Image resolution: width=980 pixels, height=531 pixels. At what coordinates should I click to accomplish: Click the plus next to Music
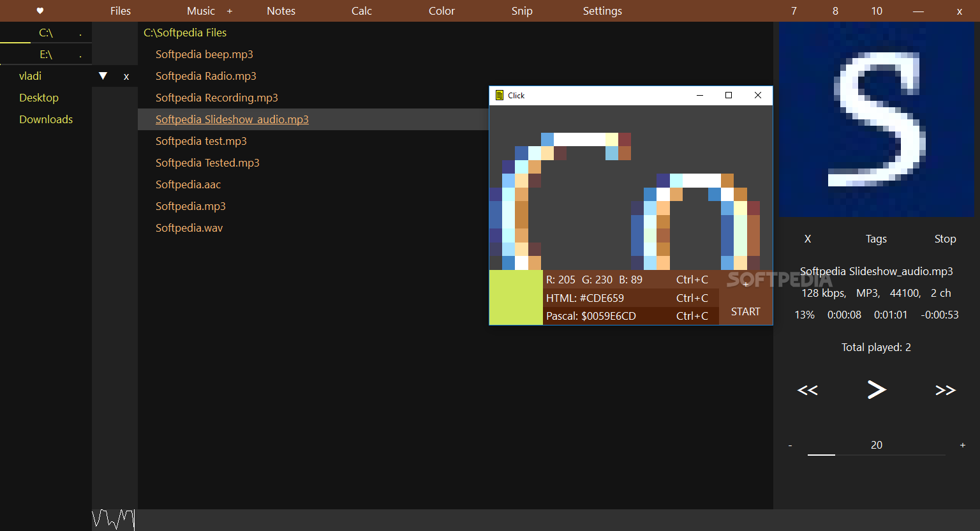pyautogui.click(x=230, y=11)
